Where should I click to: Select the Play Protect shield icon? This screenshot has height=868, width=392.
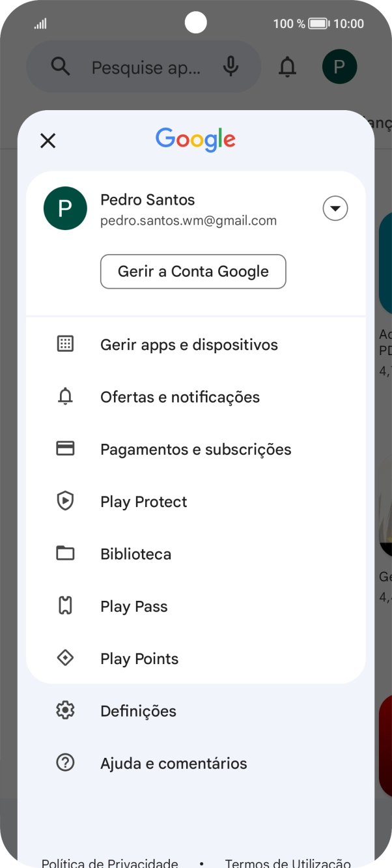point(65,500)
